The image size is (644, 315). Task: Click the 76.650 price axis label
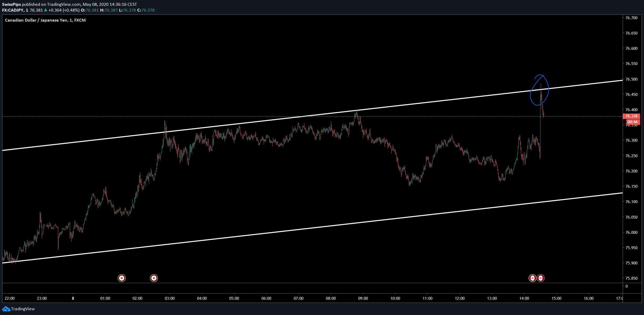pyautogui.click(x=631, y=33)
